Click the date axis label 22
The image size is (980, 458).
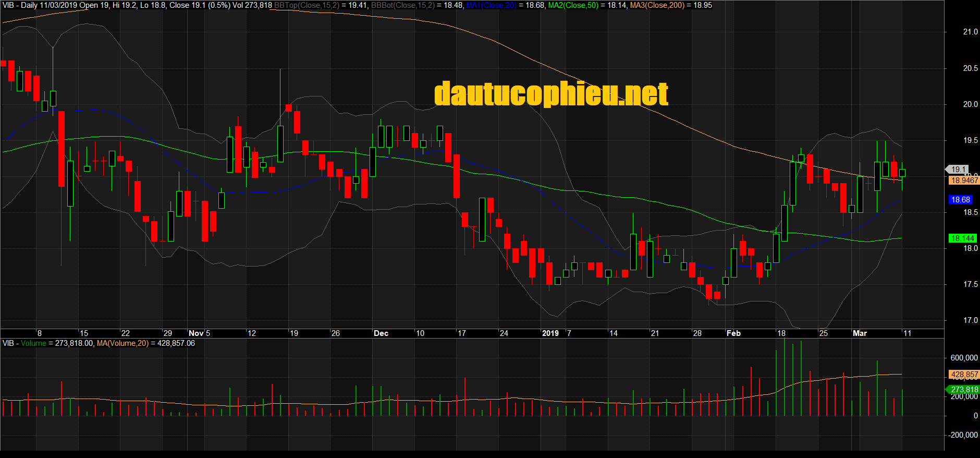pos(126,333)
